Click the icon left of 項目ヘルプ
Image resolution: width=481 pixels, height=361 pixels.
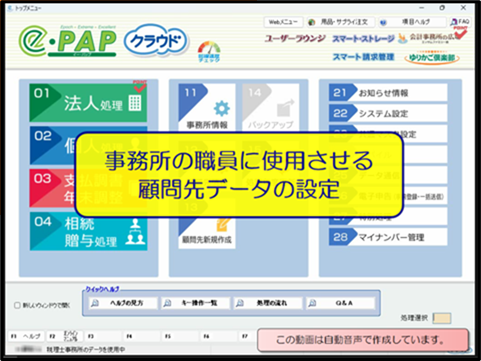pos(383,22)
